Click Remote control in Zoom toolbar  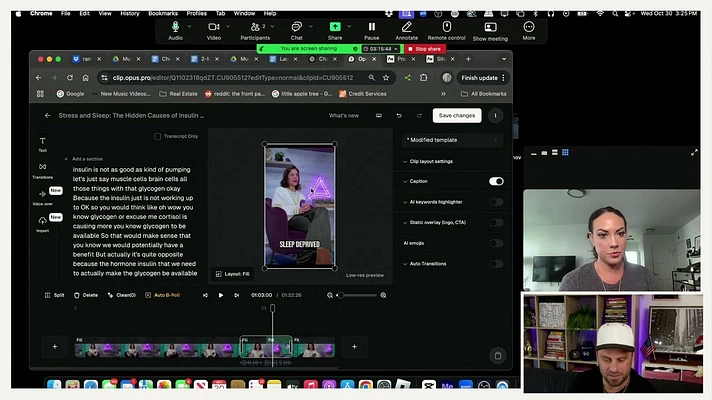pyautogui.click(x=446, y=30)
